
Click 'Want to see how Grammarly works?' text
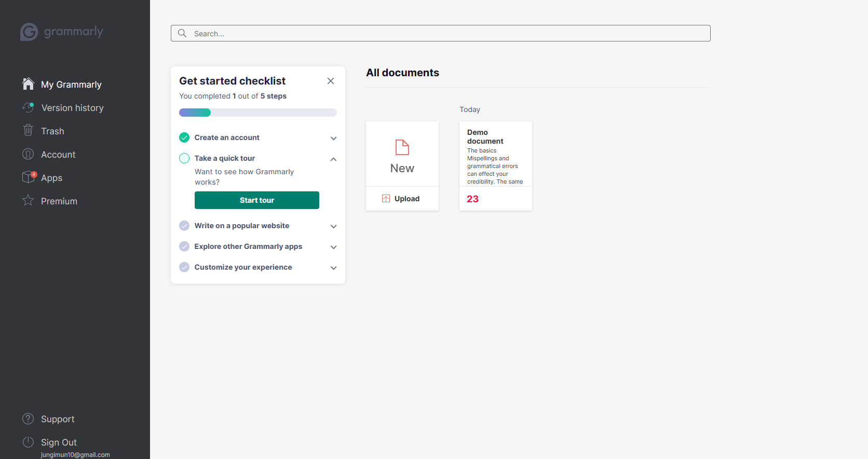pyautogui.click(x=244, y=177)
